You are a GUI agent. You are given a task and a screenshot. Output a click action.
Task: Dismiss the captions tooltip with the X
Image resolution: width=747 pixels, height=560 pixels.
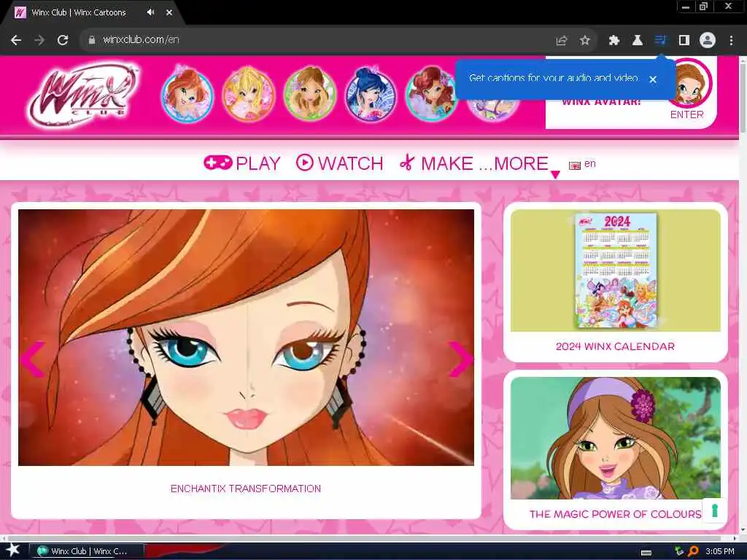653,79
